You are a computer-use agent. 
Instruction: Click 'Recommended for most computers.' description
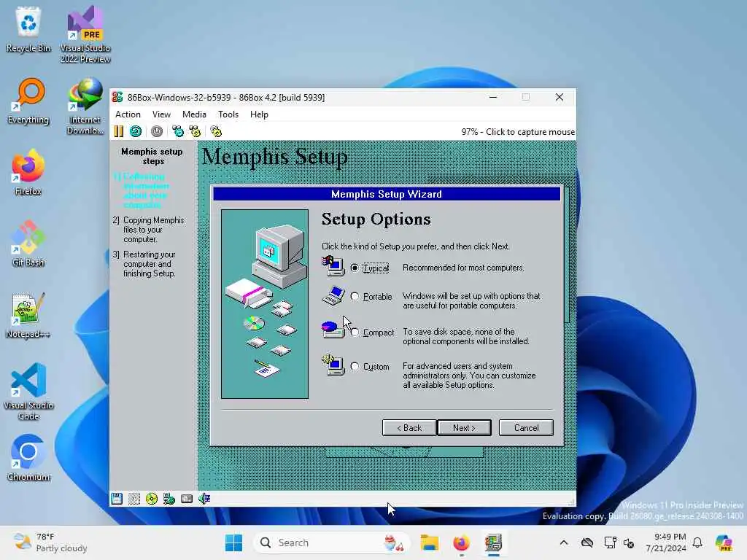point(463,268)
